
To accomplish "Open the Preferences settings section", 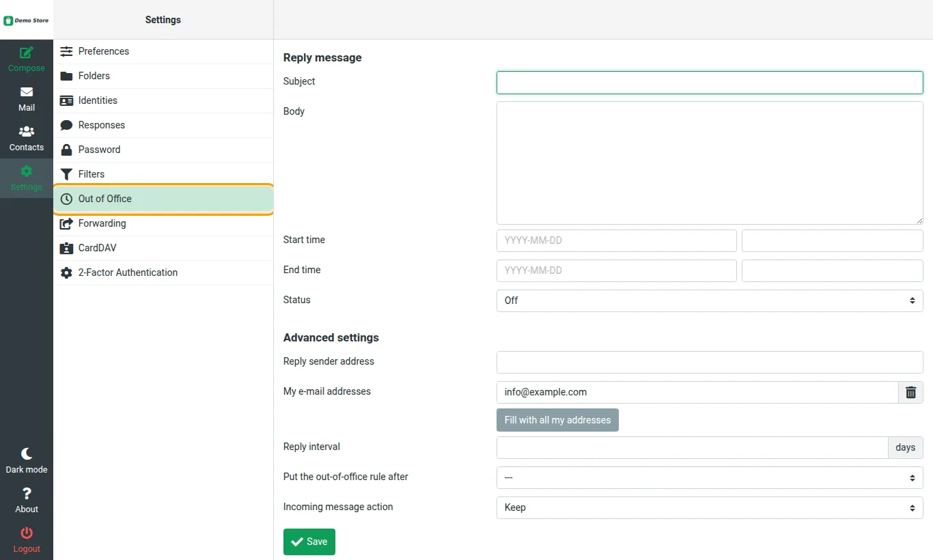I will 163,51.
